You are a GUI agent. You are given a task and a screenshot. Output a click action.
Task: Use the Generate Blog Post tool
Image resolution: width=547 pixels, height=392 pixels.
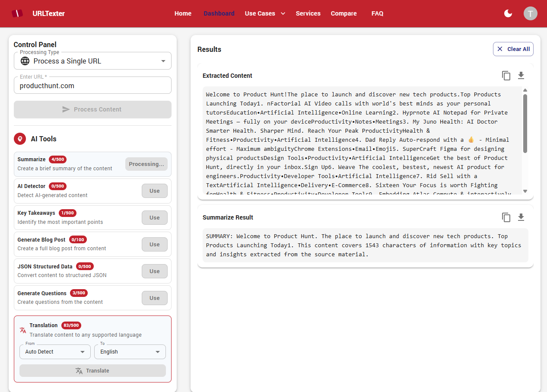(x=155, y=245)
